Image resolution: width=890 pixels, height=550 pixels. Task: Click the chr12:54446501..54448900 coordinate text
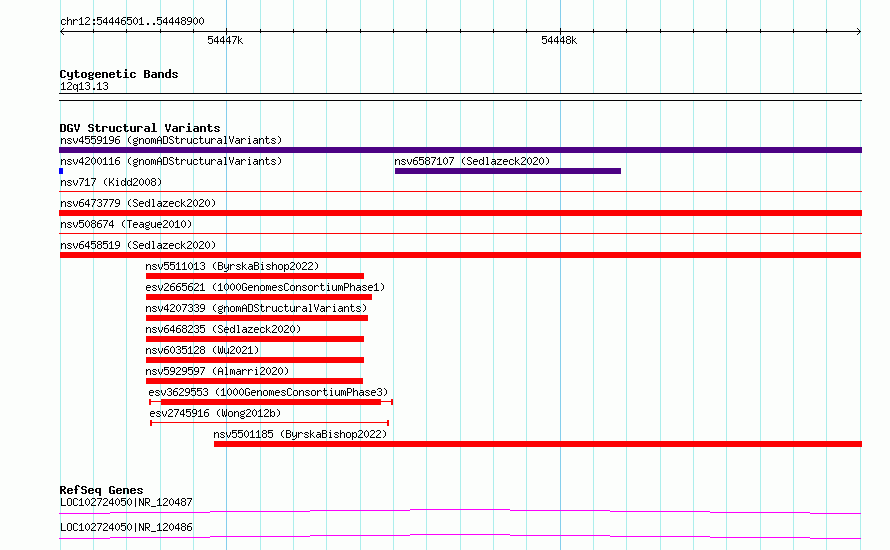[x=132, y=21]
